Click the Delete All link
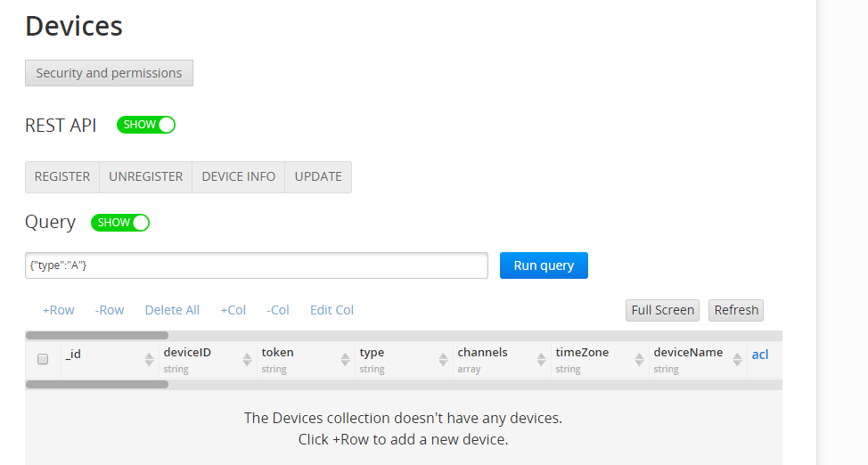The height and width of the screenshot is (465, 868). [x=172, y=310]
